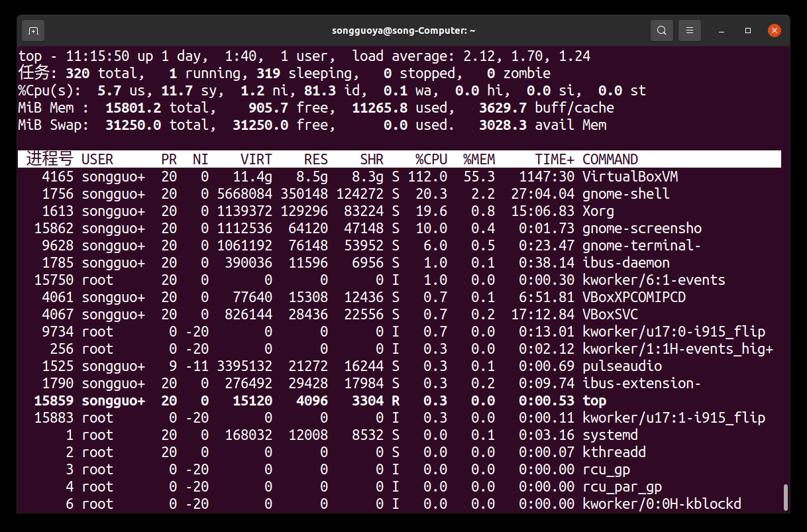Click the %MEM column header

pos(478,159)
